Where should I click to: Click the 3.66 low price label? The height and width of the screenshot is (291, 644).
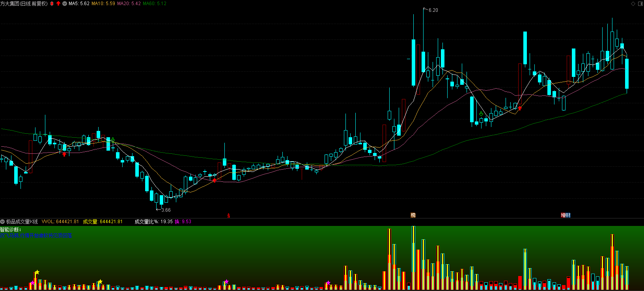pos(166,210)
